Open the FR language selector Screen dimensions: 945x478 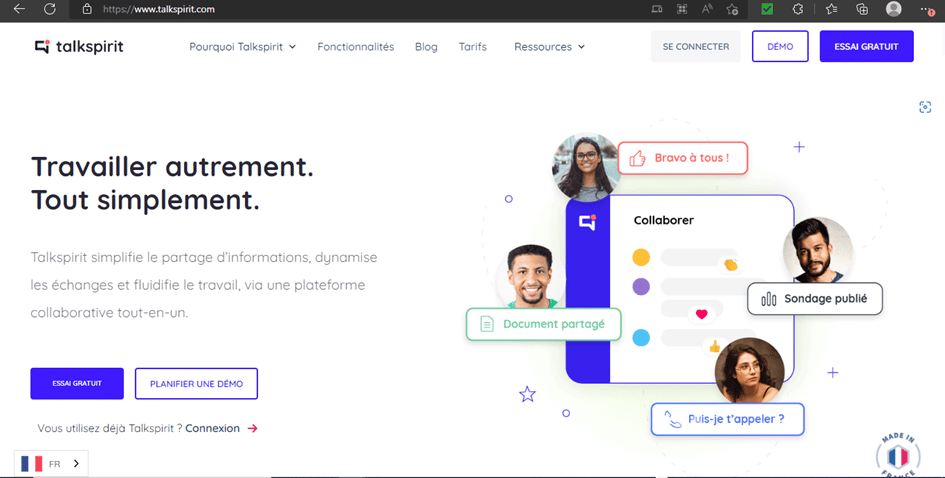[51, 464]
